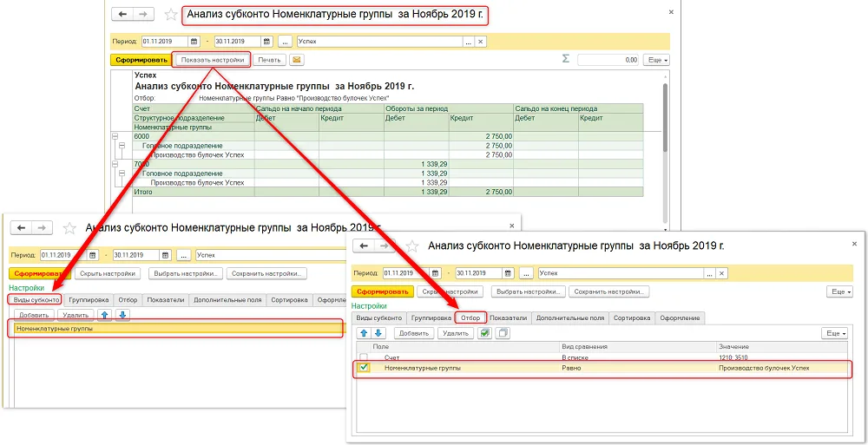The width and height of the screenshot is (868, 445).
Task: Click В списке comparison cell for Счет
Action: pos(638,357)
